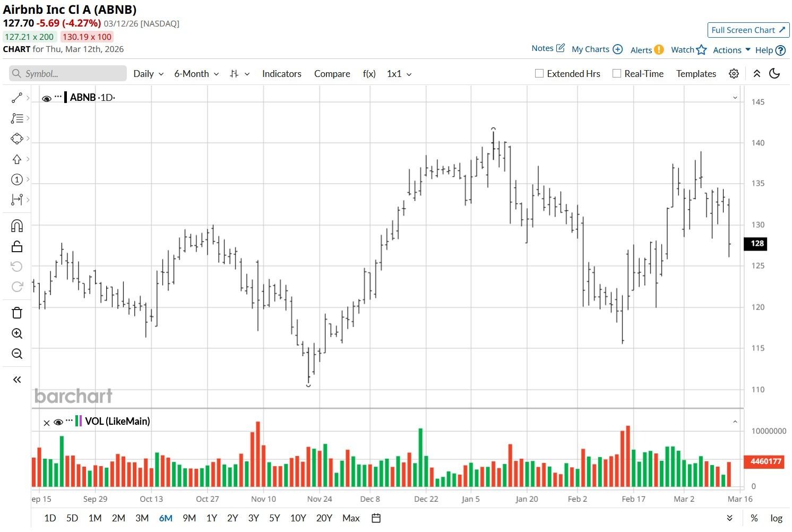The height and width of the screenshot is (532, 792).
Task: Expand the VOL pane chevron
Action: pyautogui.click(x=735, y=422)
